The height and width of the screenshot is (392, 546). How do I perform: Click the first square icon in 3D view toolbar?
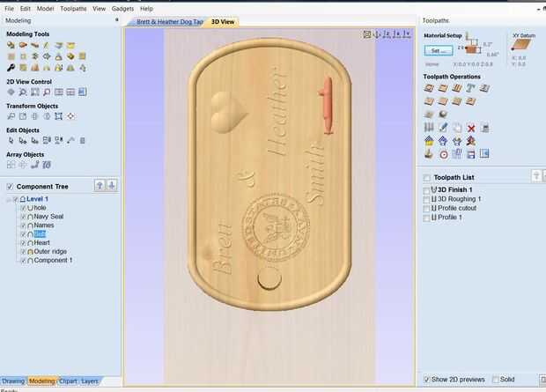[x=366, y=33]
